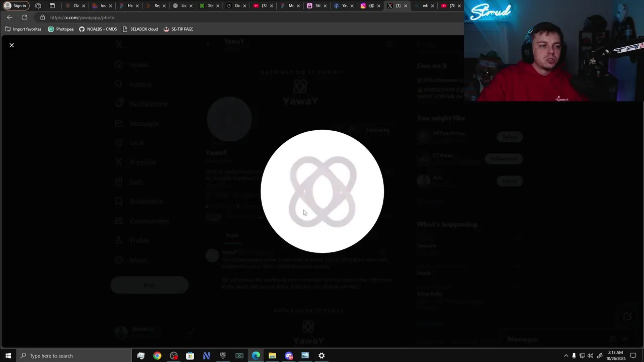Open the Import favorites bookmark
Viewport: 644px width, 362px height.
pyautogui.click(x=23, y=29)
